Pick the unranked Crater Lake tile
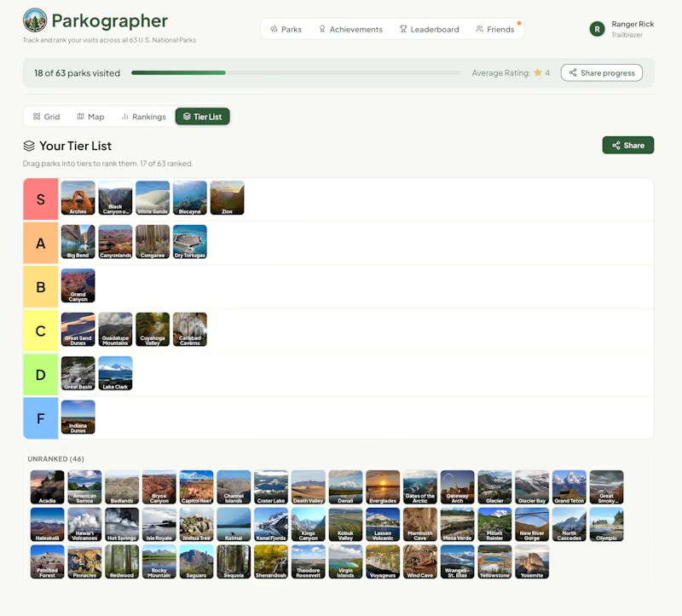Screen dimensions: 682x616 [x=271, y=487]
